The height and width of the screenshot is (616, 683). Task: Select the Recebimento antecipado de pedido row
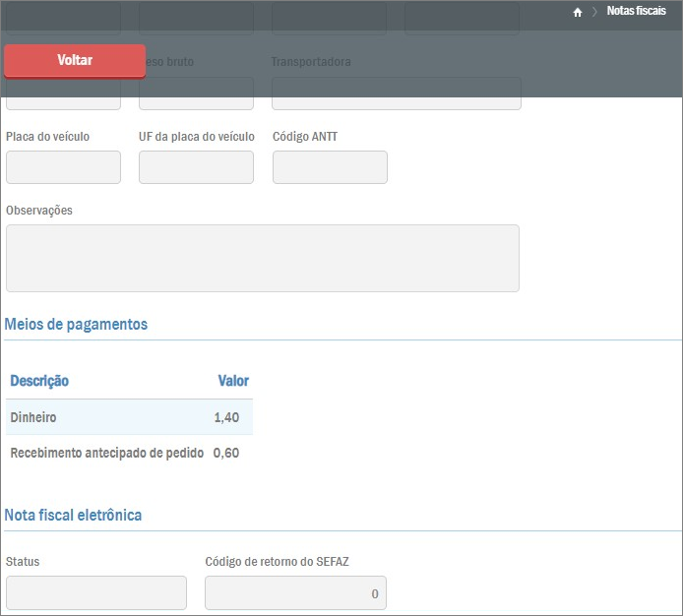106,454
